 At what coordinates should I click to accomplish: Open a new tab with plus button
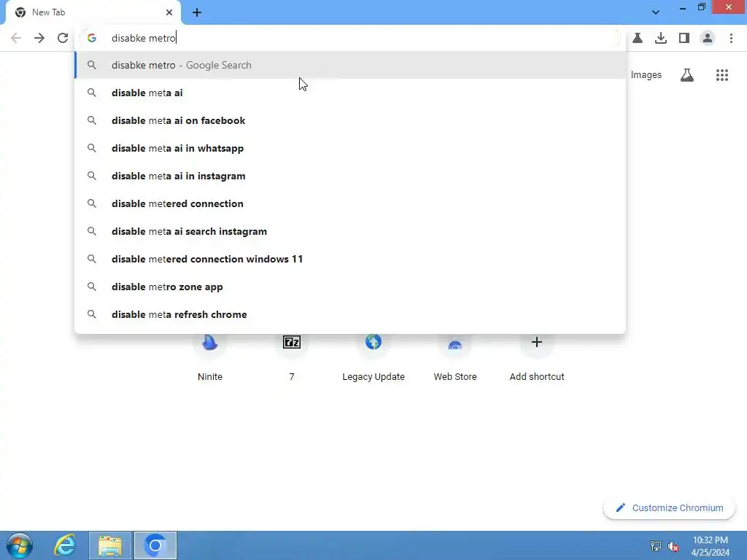197,12
